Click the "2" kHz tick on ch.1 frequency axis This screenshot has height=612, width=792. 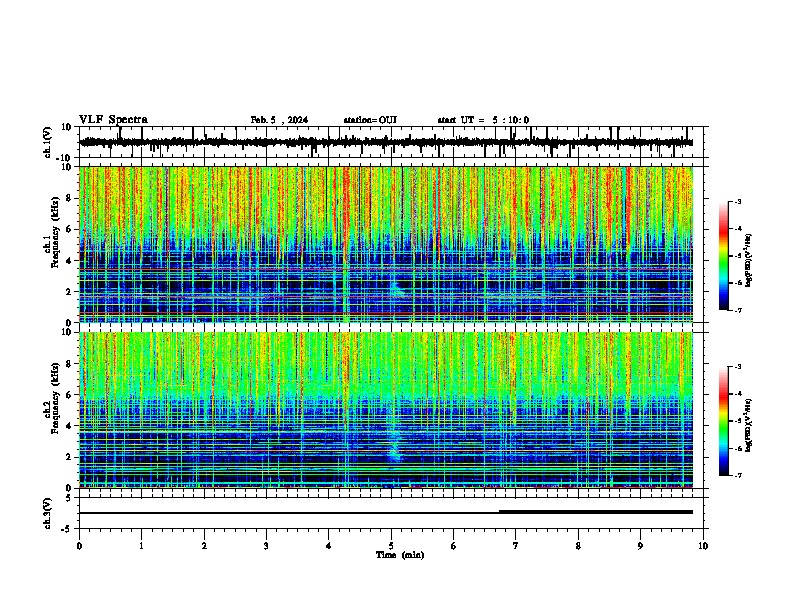coord(70,292)
